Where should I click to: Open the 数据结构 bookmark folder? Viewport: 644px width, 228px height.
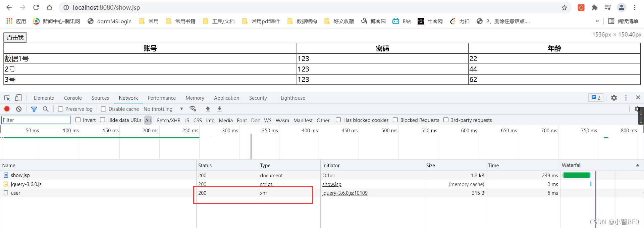302,21
